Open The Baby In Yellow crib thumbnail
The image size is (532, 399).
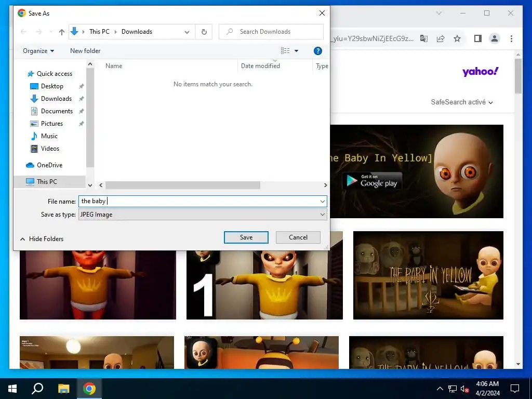428,275
